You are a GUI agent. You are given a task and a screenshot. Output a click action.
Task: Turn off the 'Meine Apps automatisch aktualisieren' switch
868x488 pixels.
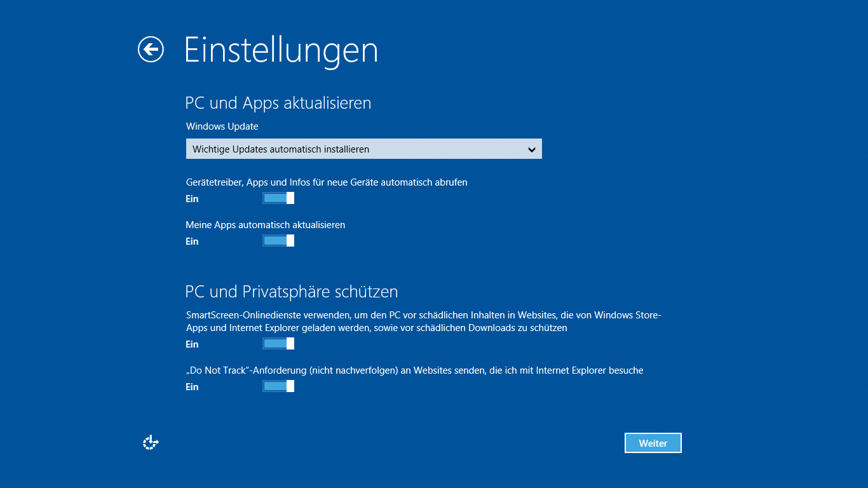pyautogui.click(x=278, y=241)
